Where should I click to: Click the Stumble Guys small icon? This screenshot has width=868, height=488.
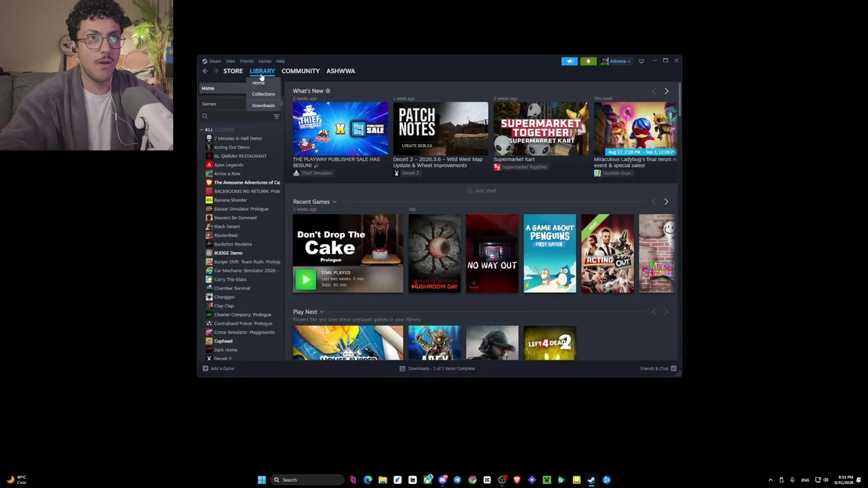click(597, 174)
